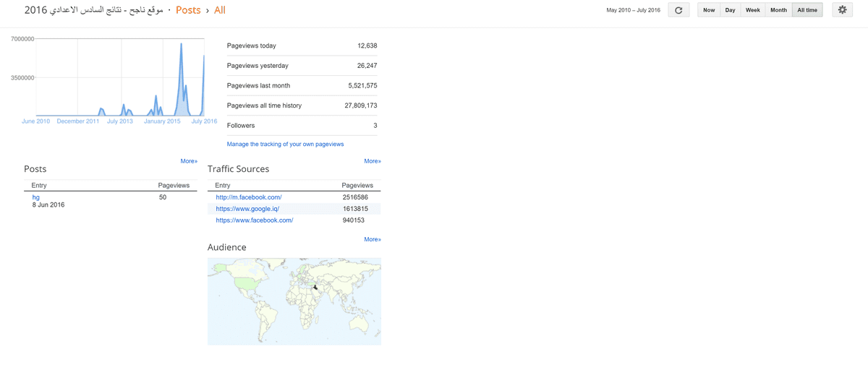Open m.facebook.com traffic source link

tap(249, 197)
